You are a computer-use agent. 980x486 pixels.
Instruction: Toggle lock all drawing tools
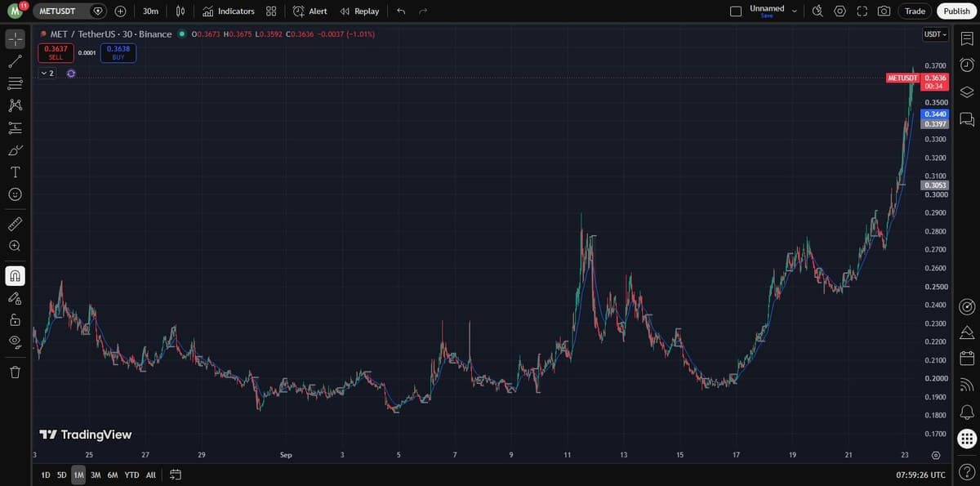15,320
